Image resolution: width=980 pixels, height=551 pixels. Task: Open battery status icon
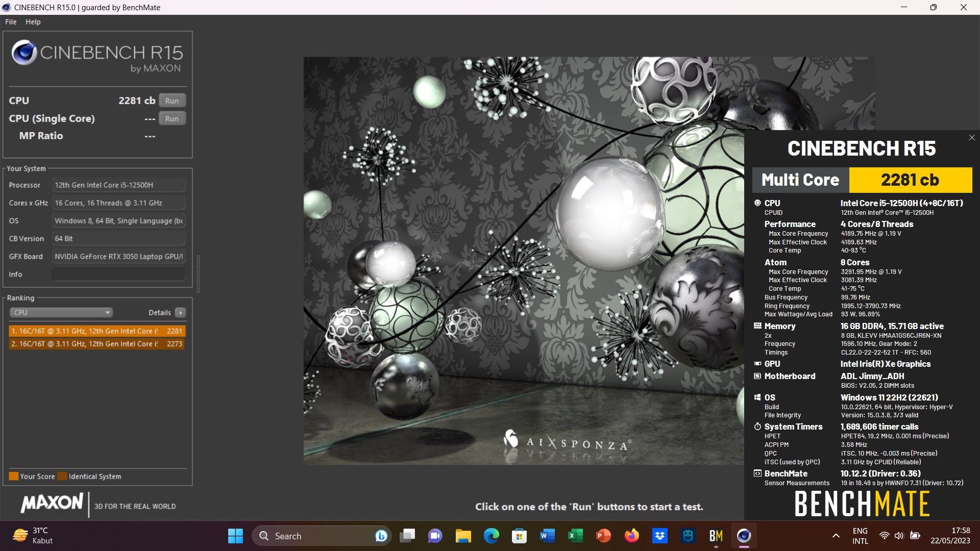(915, 536)
